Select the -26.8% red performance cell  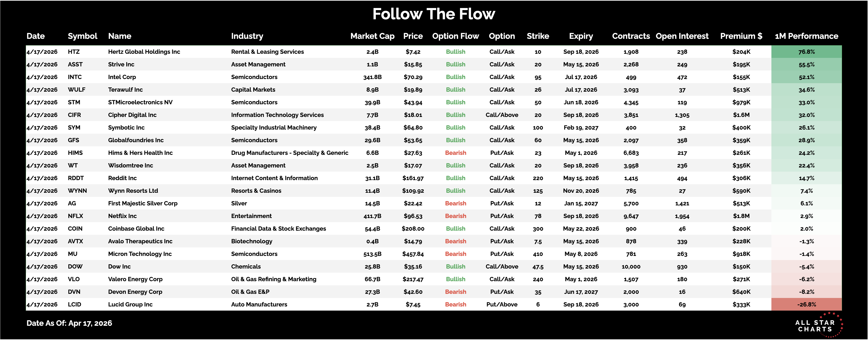[x=806, y=305]
